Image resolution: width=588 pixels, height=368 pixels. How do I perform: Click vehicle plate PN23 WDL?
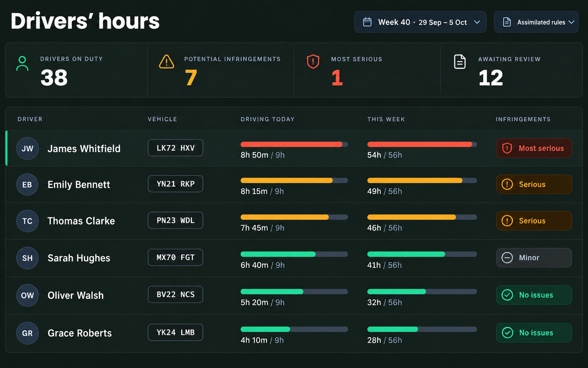[175, 220]
